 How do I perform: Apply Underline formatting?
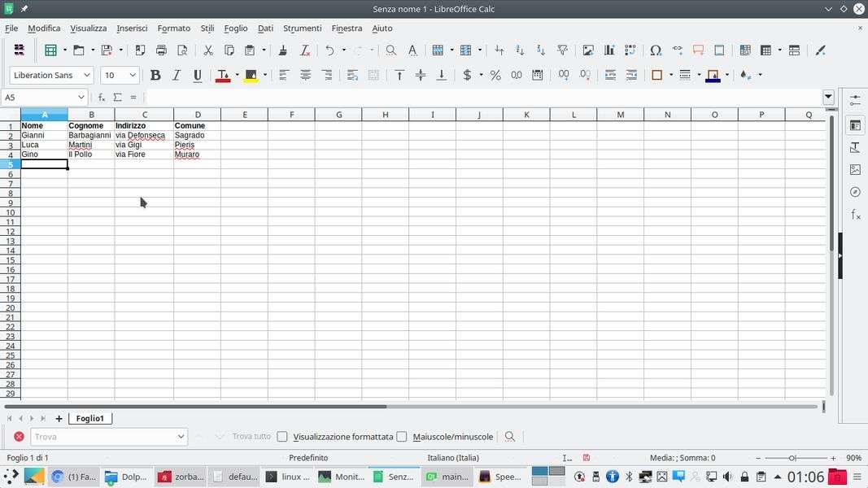(x=197, y=76)
